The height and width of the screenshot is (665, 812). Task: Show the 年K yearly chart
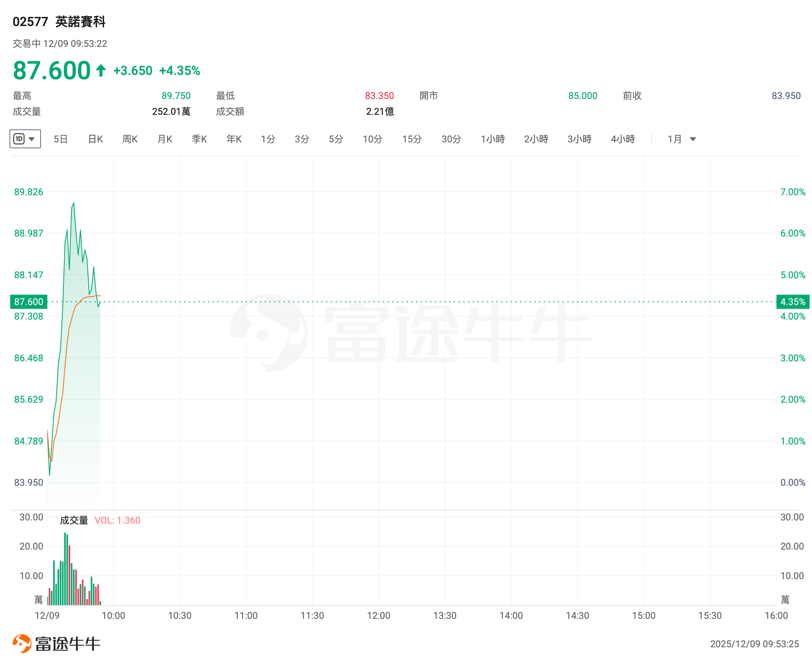[234, 139]
